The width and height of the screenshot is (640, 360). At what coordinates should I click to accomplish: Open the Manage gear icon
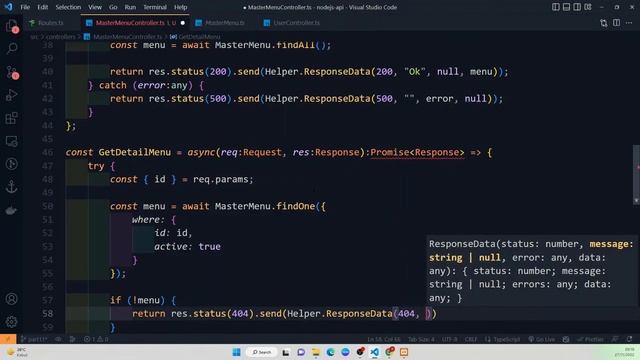click(12, 322)
